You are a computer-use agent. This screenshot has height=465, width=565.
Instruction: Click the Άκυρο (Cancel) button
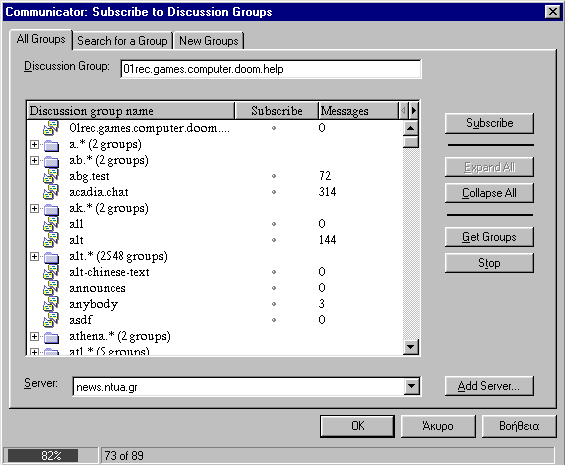438,426
